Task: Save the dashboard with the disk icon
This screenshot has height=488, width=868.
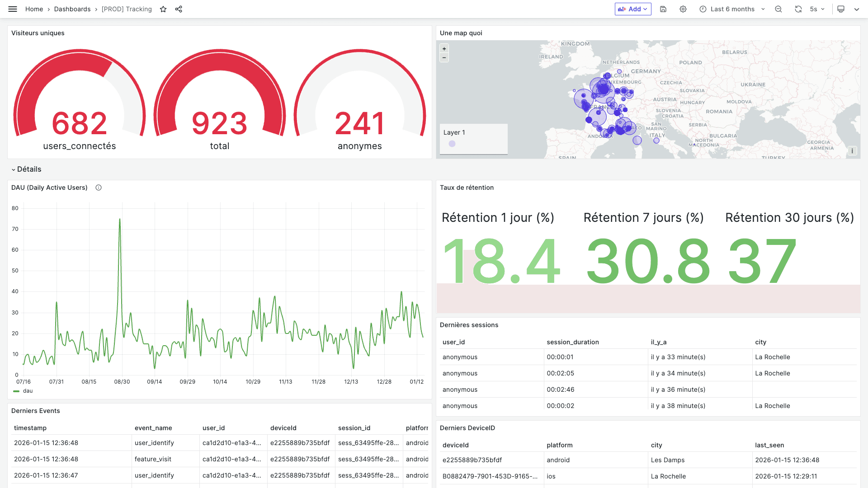Action: point(663,9)
